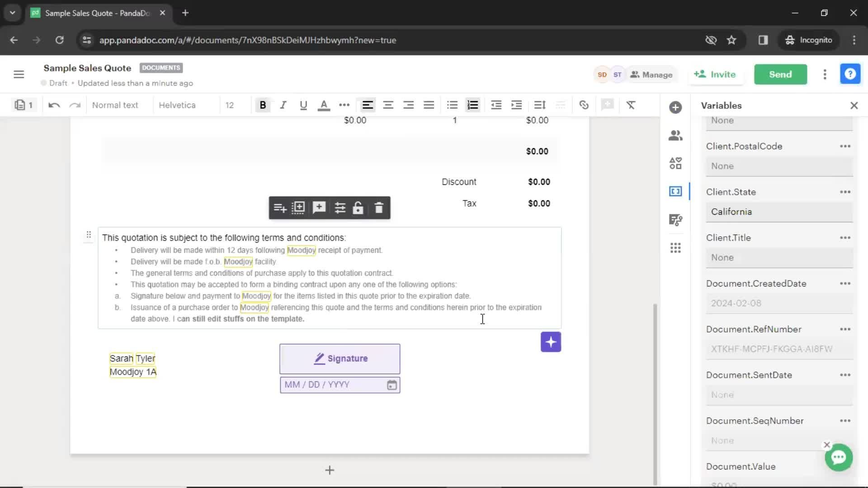Click the link insertion icon
The image size is (868, 488).
point(584,105)
